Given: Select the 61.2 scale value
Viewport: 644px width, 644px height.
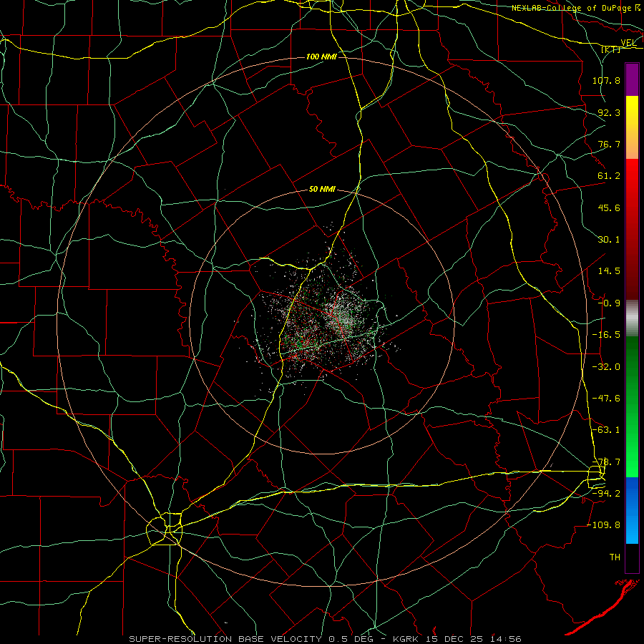Looking at the screenshot, I should tap(609, 176).
